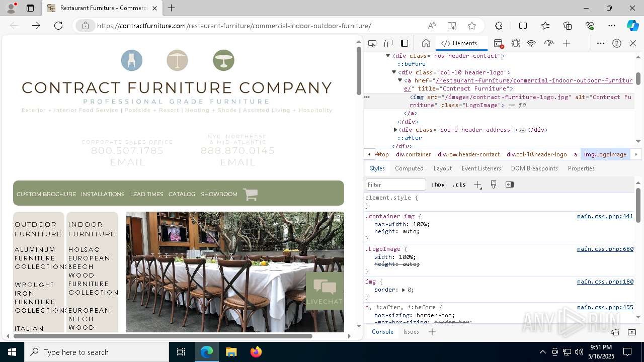Select img.LogoImage breadcrumb item
The height and width of the screenshot is (362, 644).
605,154
